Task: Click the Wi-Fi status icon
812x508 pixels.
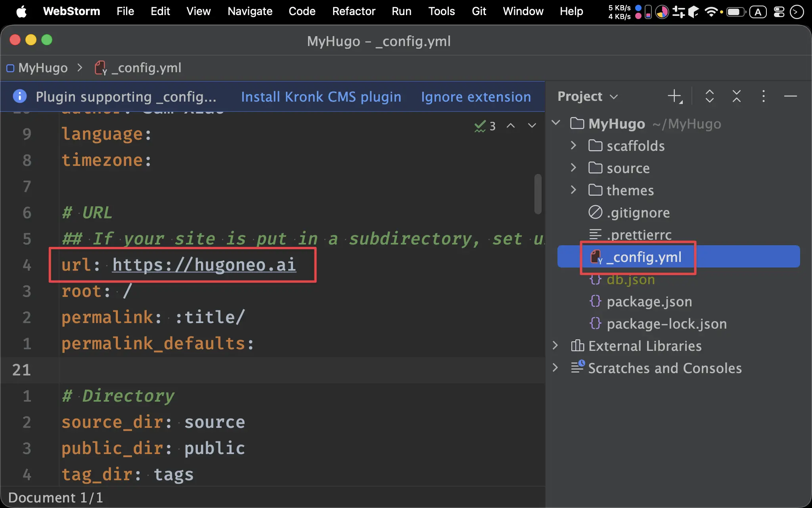Action: 711,12
